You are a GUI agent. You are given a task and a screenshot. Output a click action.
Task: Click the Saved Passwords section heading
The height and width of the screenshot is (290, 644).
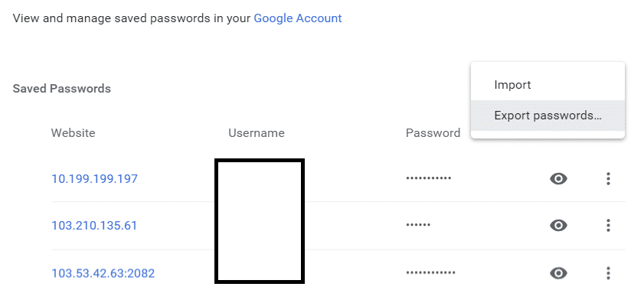tap(61, 89)
